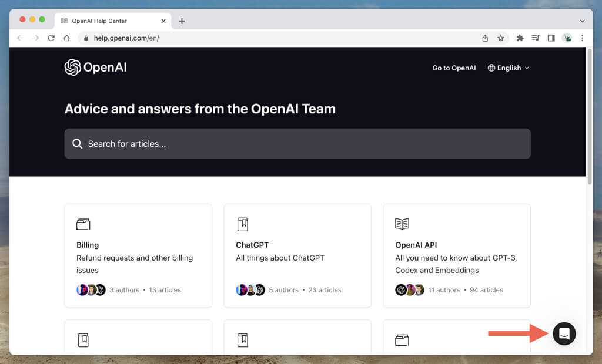Go to browser home page icon
This screenshot has width=602, height=364.
point(67,38)
